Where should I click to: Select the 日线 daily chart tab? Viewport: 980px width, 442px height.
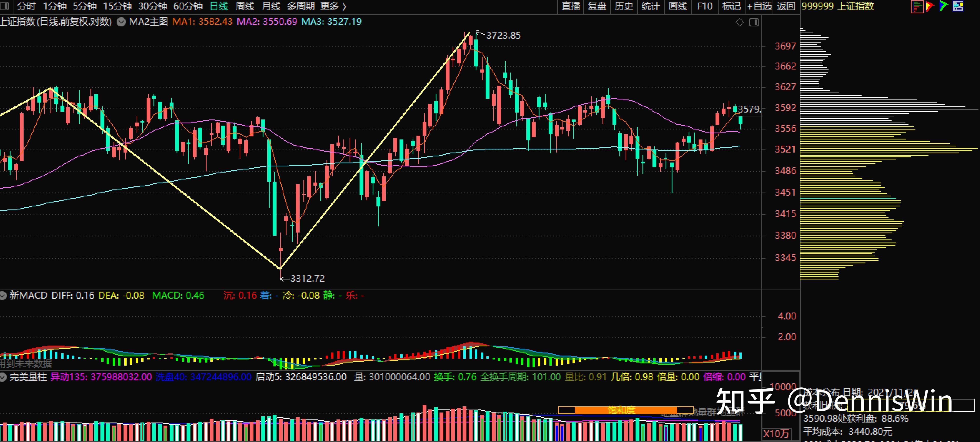click(219, 6)
